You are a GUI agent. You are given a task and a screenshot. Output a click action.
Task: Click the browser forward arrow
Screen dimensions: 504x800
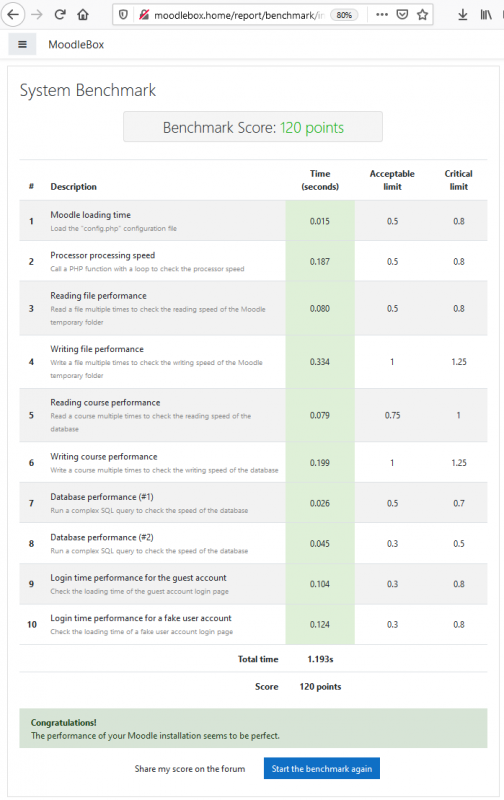click(37, 14)
